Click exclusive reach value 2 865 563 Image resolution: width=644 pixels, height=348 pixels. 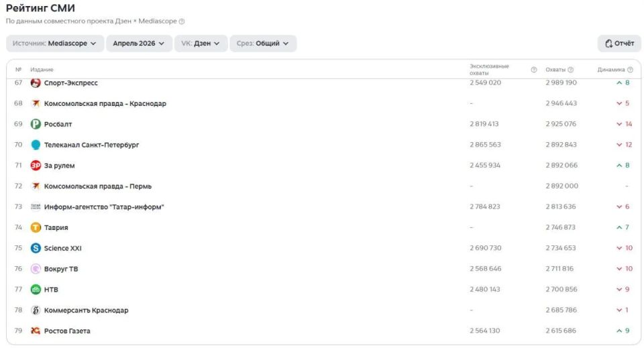click(x=485, y=144)
